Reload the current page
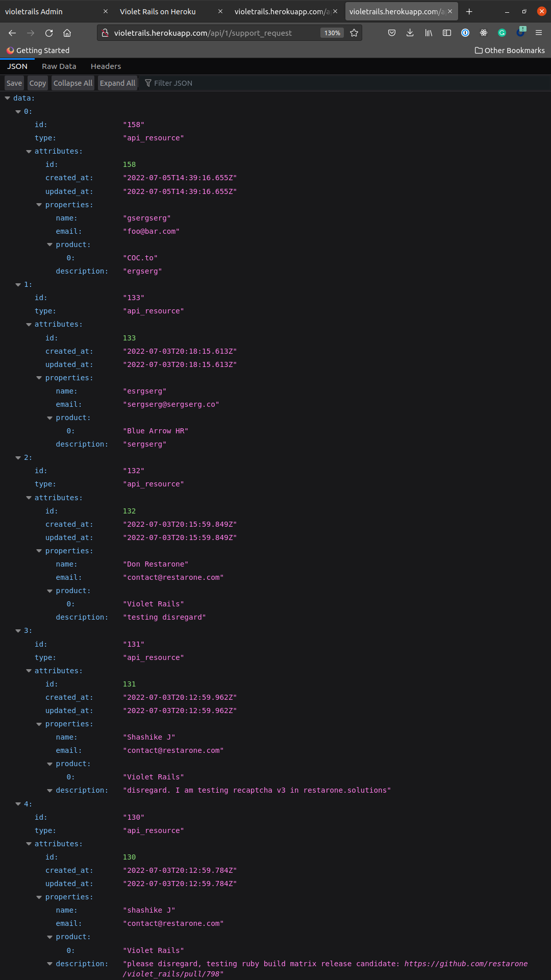The width and height of the screenshot is (551, 980). [x=49, y=32]
